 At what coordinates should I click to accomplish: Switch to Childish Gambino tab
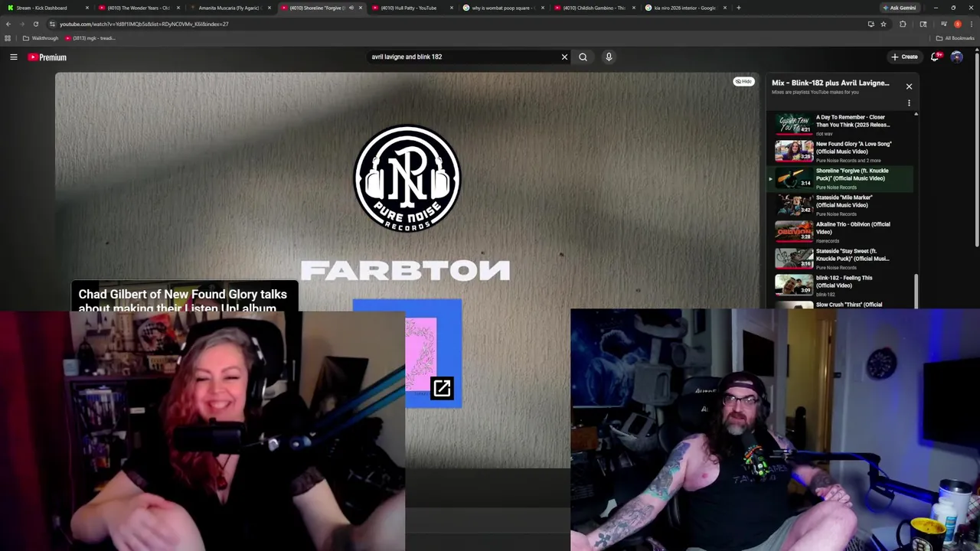[x=593, y=8]
